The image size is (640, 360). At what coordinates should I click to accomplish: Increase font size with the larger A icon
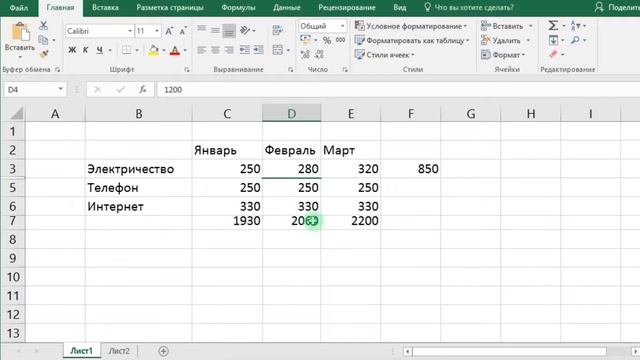[169, 31]
